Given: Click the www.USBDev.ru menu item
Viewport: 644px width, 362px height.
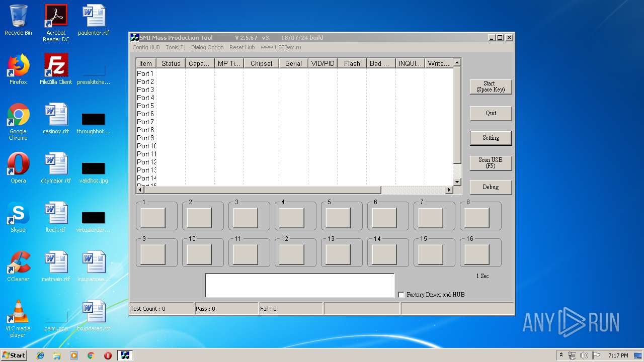Looking at the screenshot, I should [281, 47].
